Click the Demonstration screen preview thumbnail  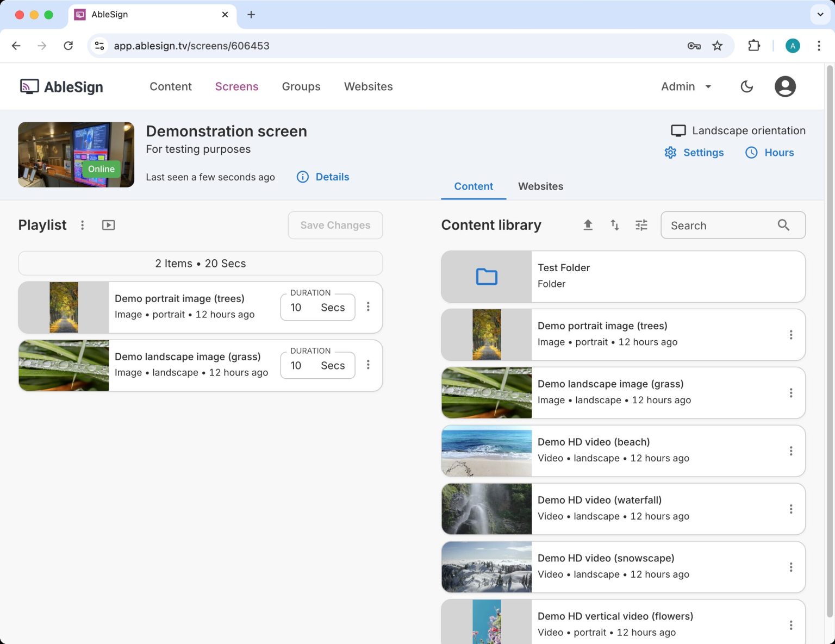tap(76, 155)
